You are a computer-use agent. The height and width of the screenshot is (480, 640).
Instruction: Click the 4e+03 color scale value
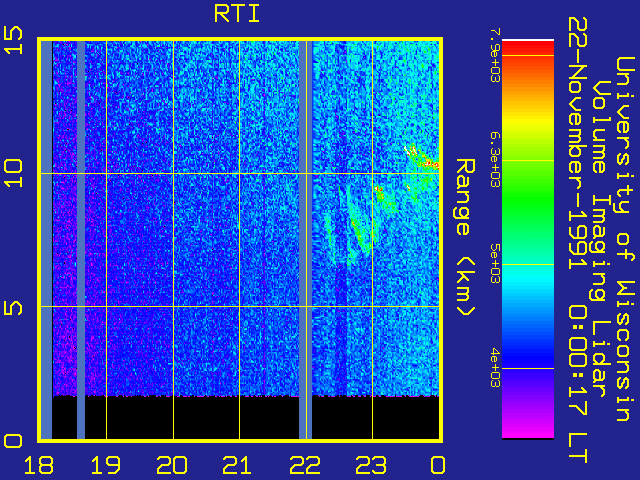[495, 368]
